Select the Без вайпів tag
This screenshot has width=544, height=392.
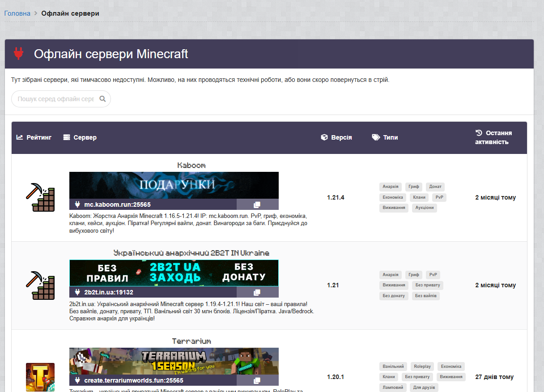point(425,295)
